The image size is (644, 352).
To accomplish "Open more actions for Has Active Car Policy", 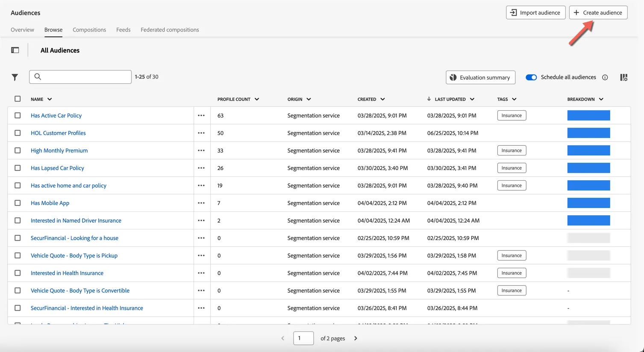I will 201,115.
